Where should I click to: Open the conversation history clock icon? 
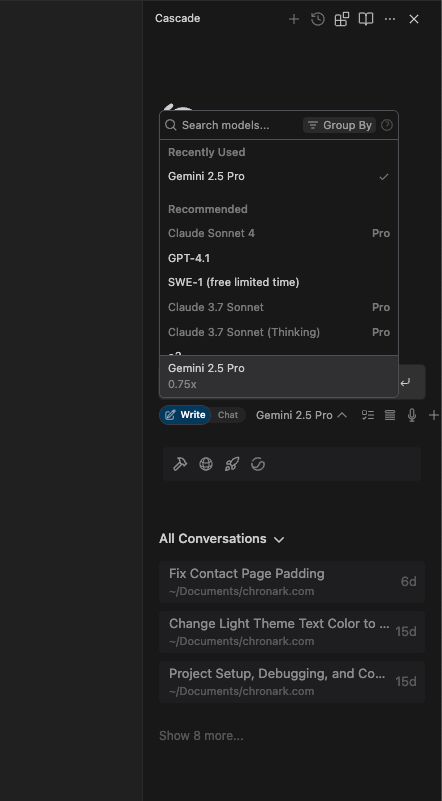pyautogui.click(x=318, y=19)
